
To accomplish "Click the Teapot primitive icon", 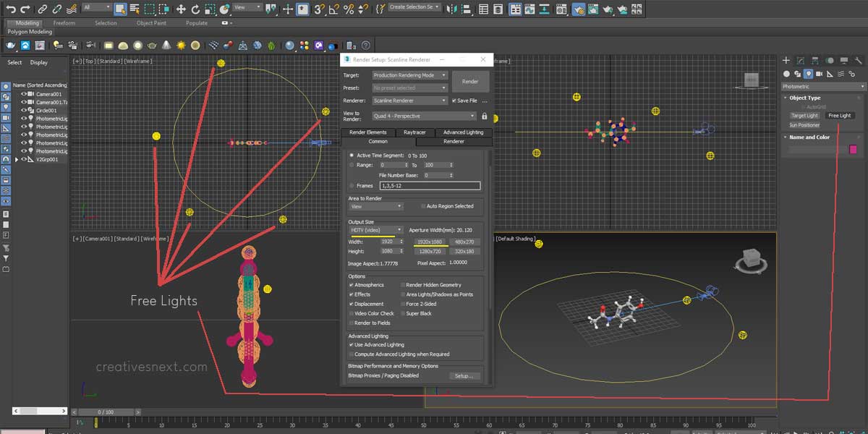I will click(152, 45).
